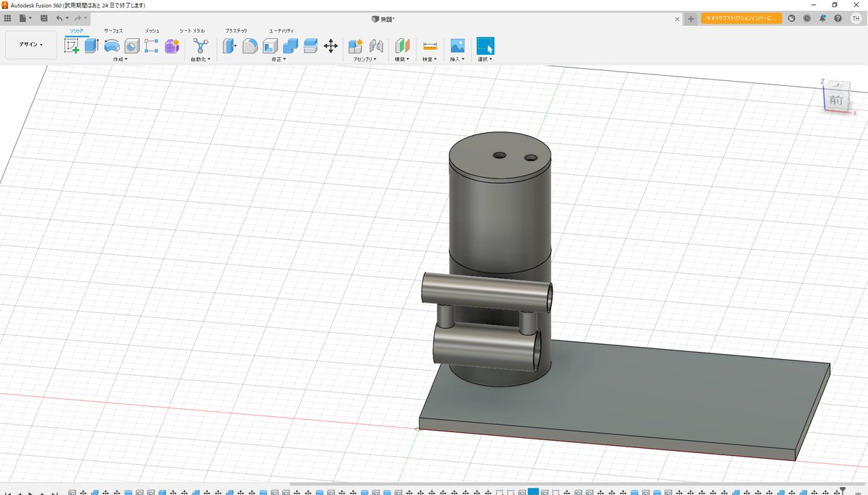Select the Combine tool
Image resolution: width=868 pixels, height=495 pixels.
[290, 46]
